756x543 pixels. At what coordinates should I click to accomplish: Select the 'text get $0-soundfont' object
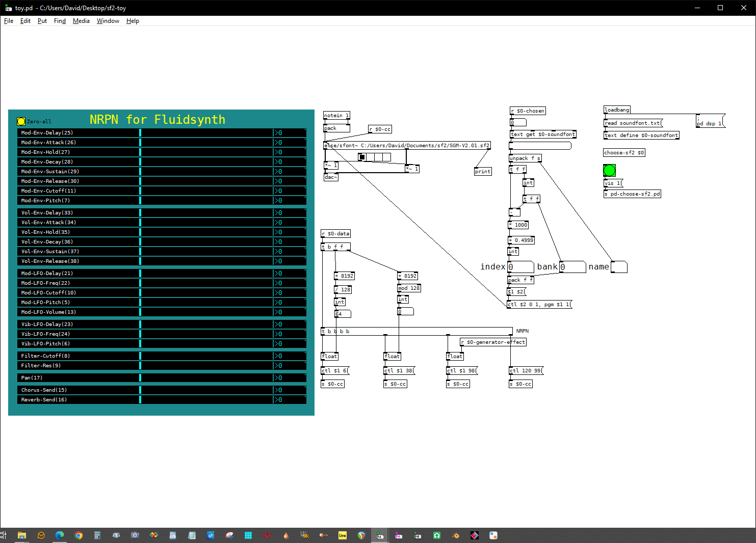543,134
